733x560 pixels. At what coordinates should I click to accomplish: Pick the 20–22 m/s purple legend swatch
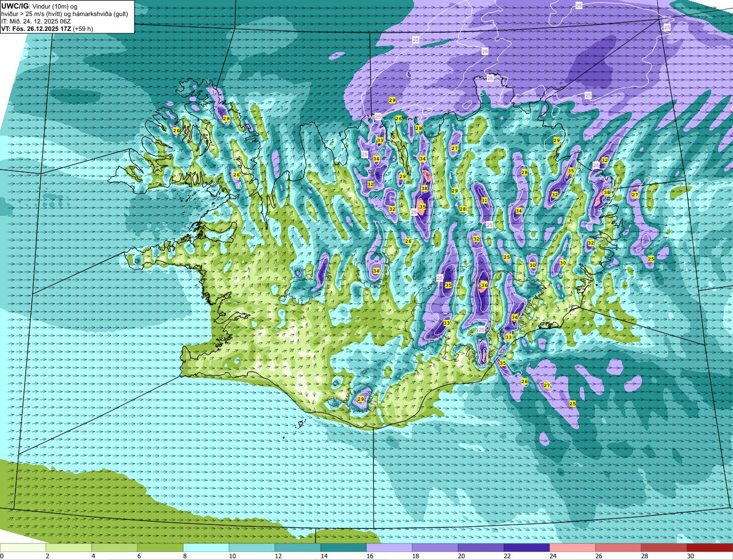[481, 548]
